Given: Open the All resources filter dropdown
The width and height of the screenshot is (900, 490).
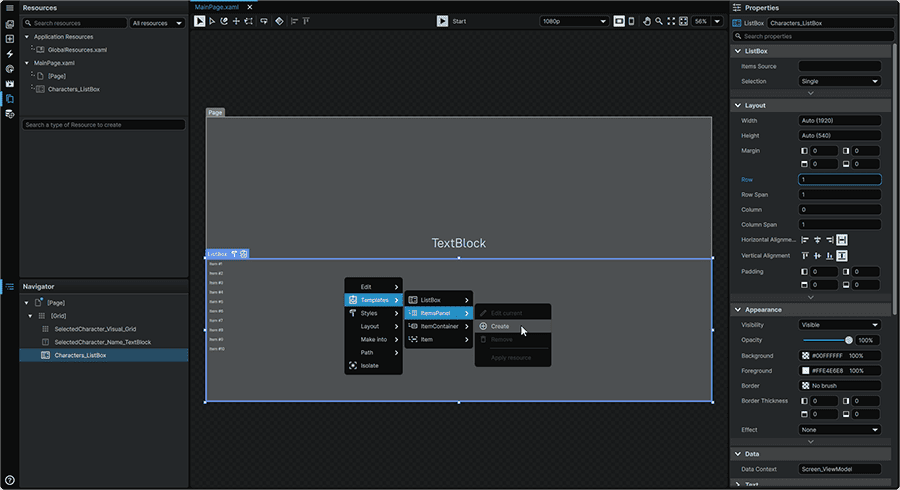Looking at the screenshot, I should 157,23.
